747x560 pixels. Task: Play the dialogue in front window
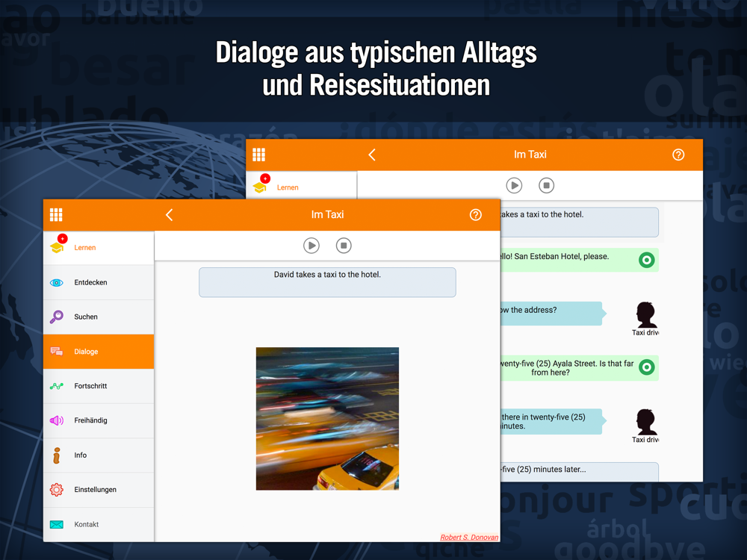point(311,246)
